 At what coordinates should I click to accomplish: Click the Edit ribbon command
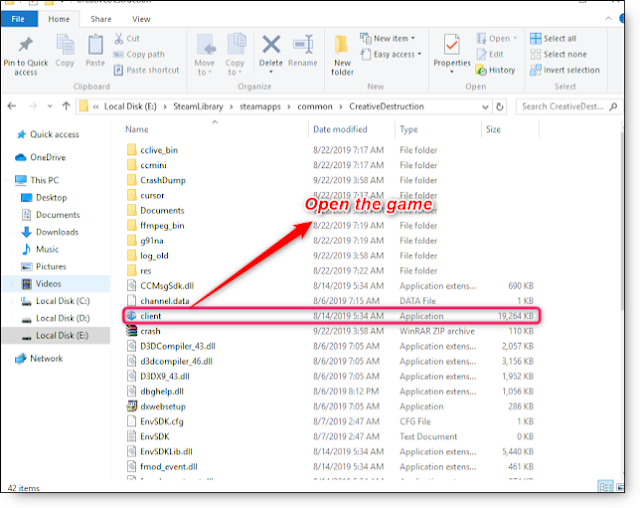pyautogui.click(x=490, y=54)
